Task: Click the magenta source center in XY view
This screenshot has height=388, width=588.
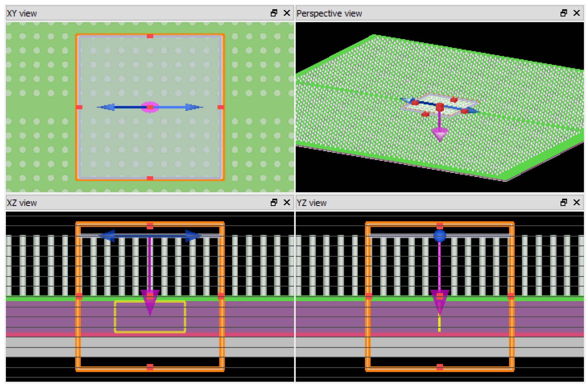Action: [x=150, y=107]
